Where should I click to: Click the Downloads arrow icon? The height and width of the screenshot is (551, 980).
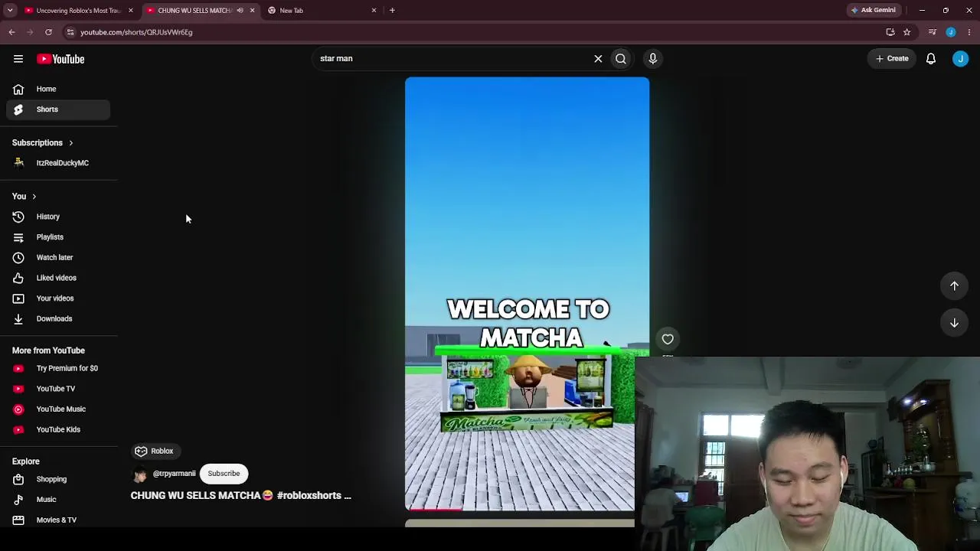pyautogui.click(x=18, y=319)
